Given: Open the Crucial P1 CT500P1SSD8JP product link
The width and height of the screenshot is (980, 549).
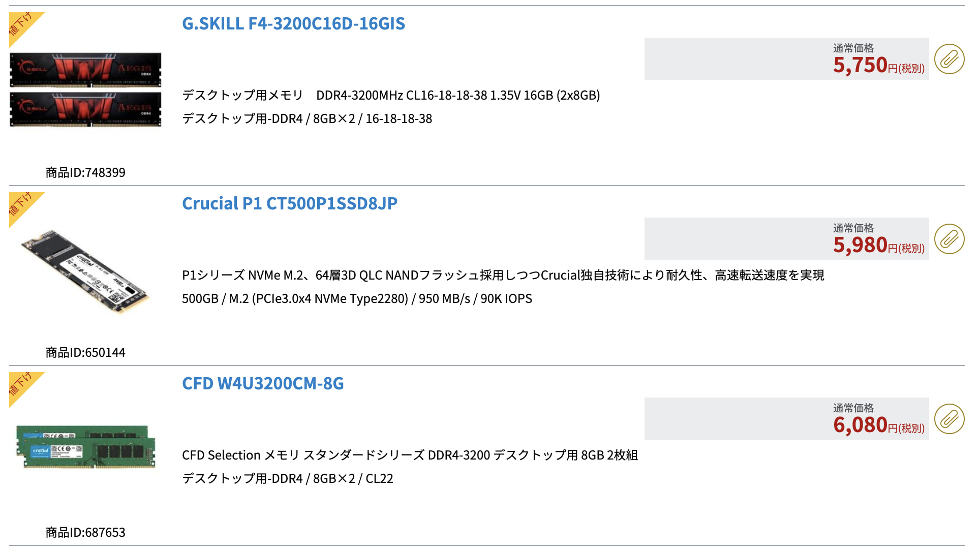Looking at the screenshot, I should 290,203.
